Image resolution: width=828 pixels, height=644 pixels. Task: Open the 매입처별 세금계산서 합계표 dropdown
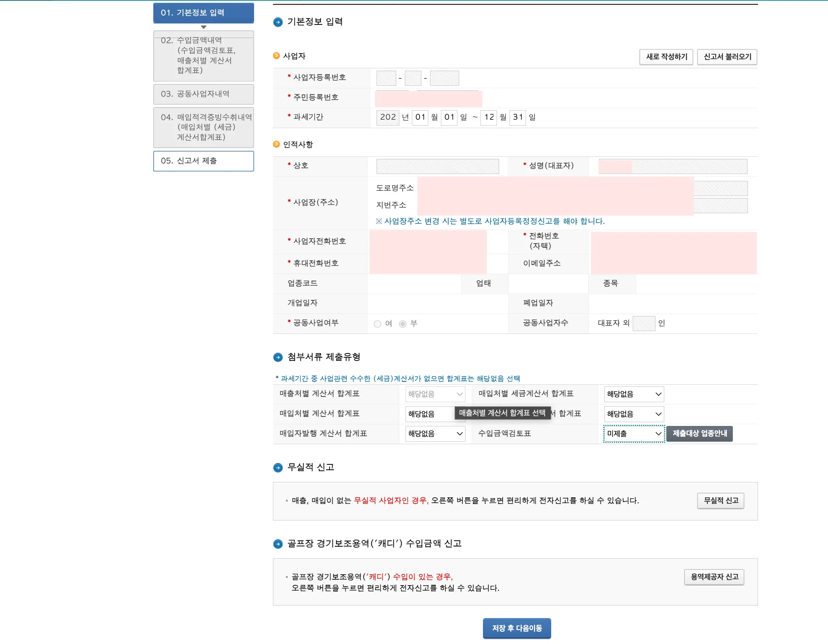click(633, 394)
